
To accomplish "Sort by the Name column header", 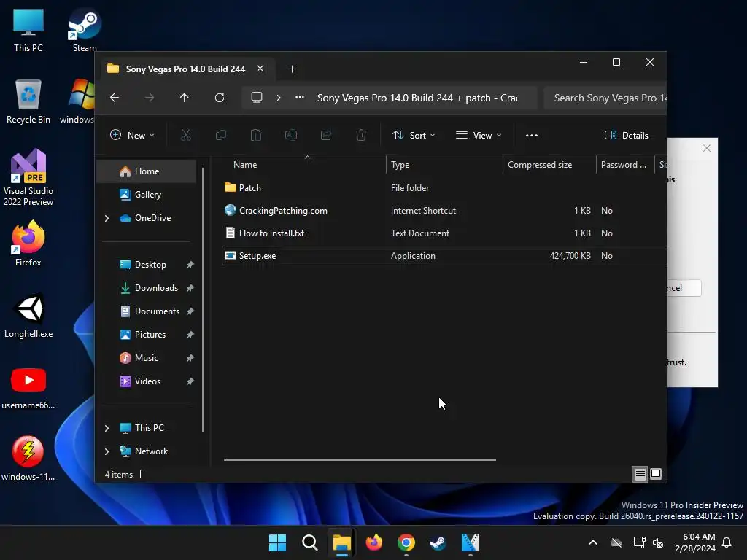I will tap(245, 165).
